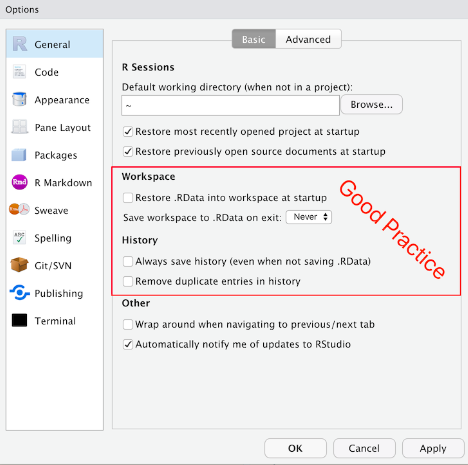Image resolution: width=468 pixels, height=465 pixels.
Task: Open the Save workspace Never dropdown
Action: pyautogui.click(x=309, y=217)
